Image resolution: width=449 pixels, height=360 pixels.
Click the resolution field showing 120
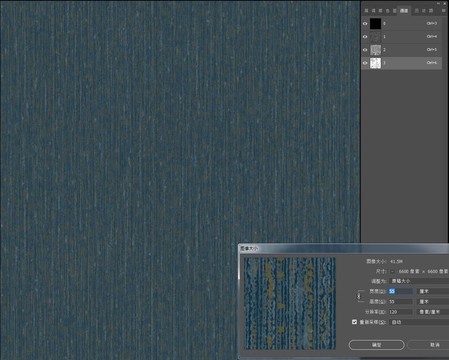tap(401, 312)
